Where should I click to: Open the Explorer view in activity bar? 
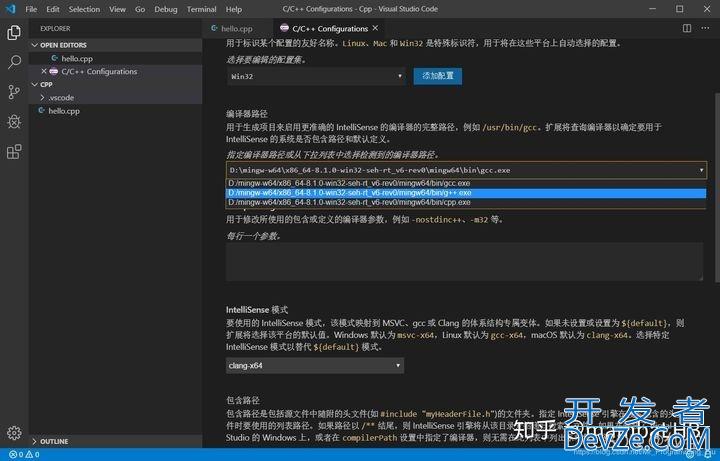(x=14, y=33)
